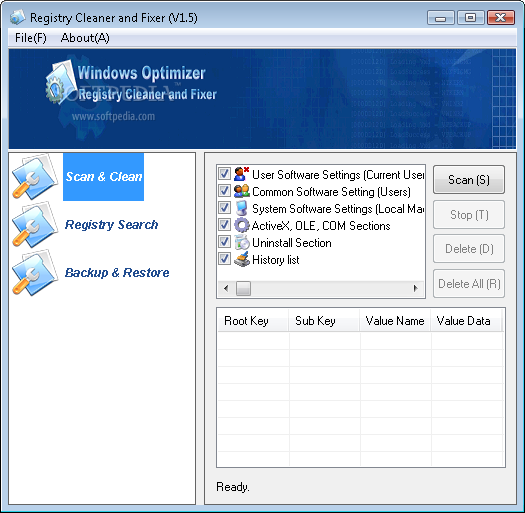The height and width of the screenshot is (513, 525).
Task: Click the horizontal scrollbar thumb in scan list
Action: point(243,288)
